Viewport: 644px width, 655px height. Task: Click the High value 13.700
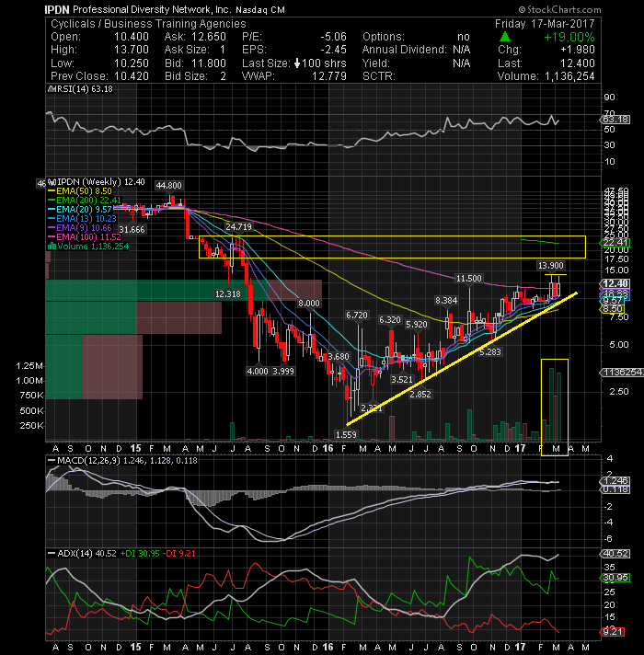(132, 50)
